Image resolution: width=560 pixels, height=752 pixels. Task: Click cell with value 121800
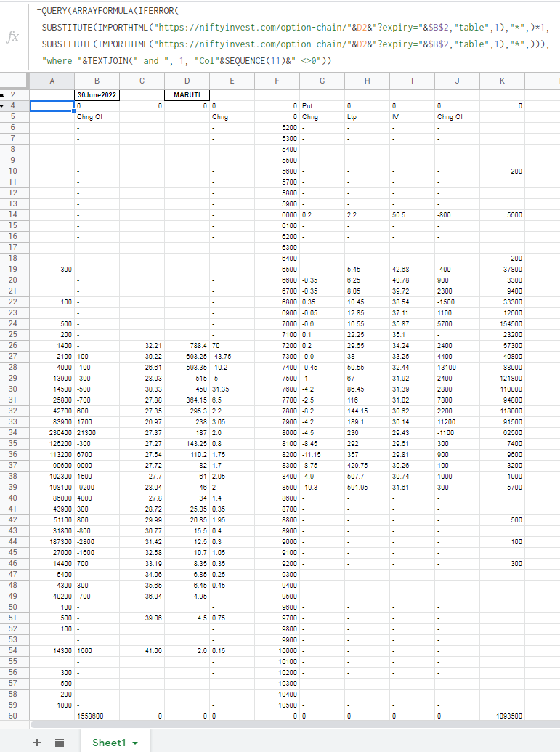(503, 378)
